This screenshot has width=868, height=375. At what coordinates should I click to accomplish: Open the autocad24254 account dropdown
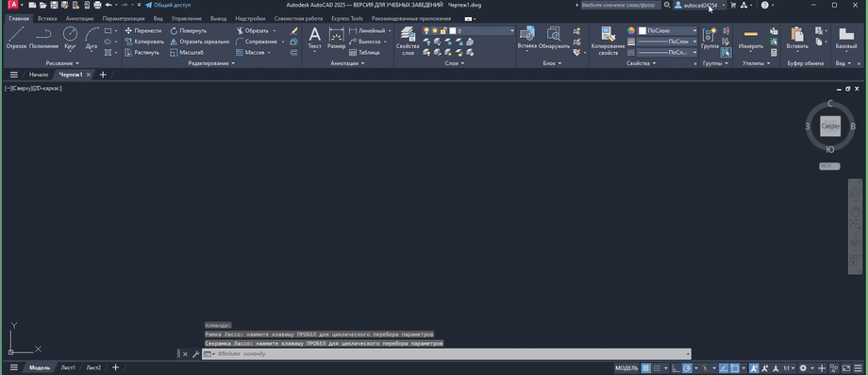[x=700, y=5]
